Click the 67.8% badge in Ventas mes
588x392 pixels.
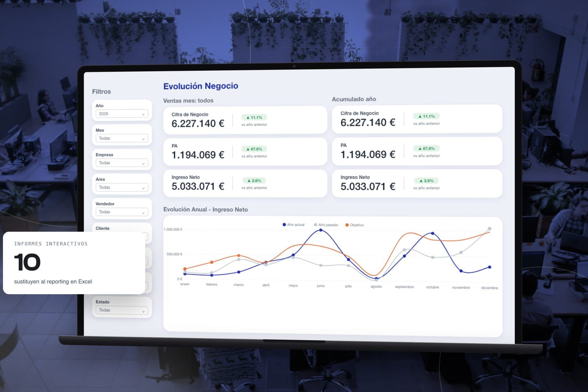254,149
